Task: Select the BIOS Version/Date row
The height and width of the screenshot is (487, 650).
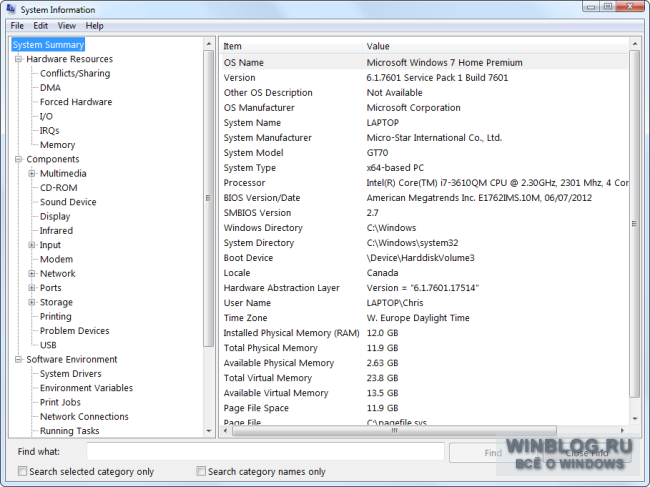Action: pyautogui.click(x=424, y=198)
